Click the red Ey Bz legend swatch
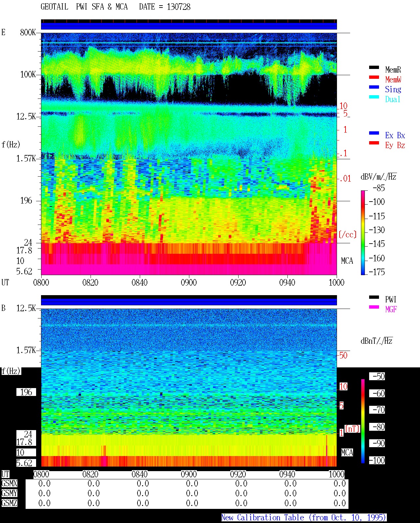 coord(374,143)
